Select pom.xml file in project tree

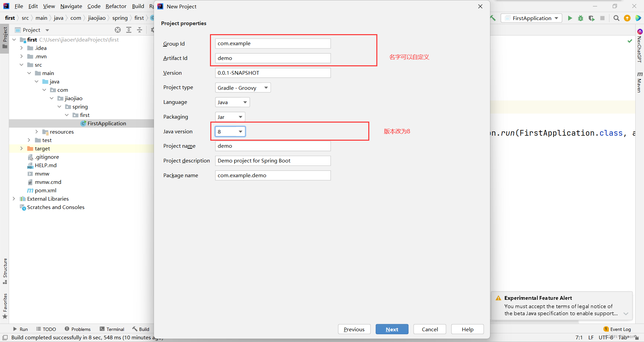point(46,190)
